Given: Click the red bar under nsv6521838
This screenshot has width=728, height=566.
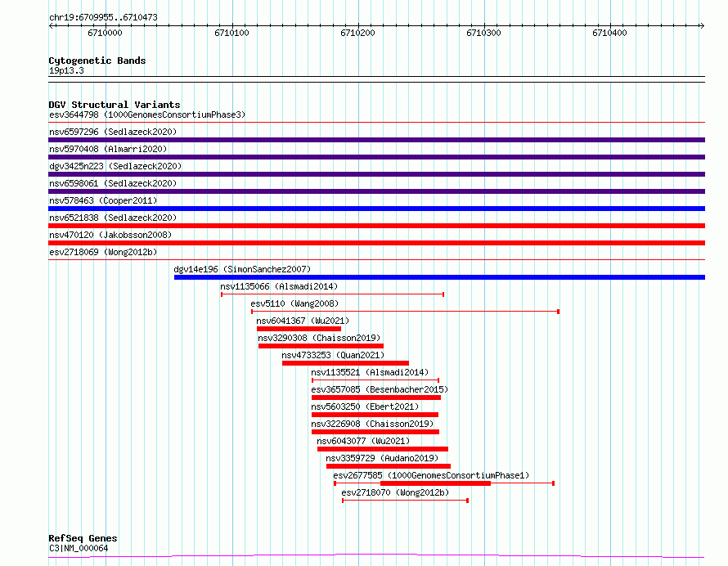Looking at the screenshot, I should click(x=376, y=226).
